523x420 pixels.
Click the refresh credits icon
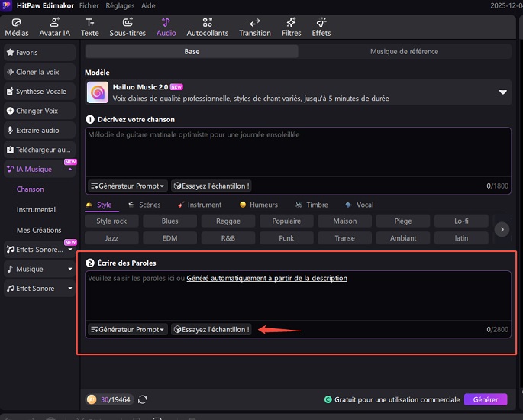(x=142, y=399)
